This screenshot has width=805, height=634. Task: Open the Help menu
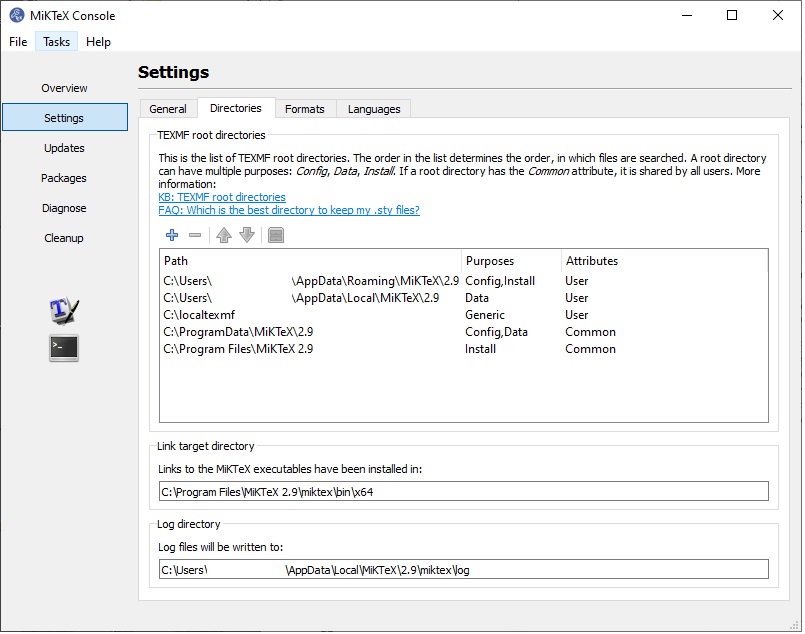click(x=98, y=42)
